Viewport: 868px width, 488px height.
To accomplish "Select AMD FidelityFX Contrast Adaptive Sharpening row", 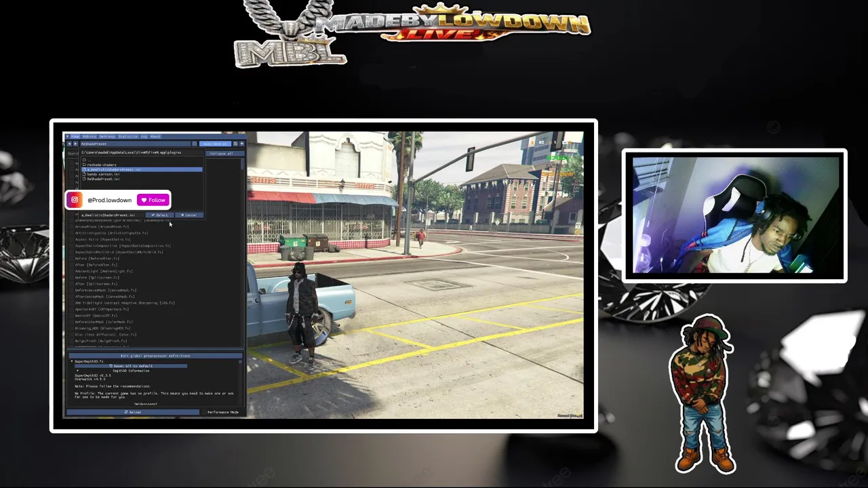I will point(125,303).
